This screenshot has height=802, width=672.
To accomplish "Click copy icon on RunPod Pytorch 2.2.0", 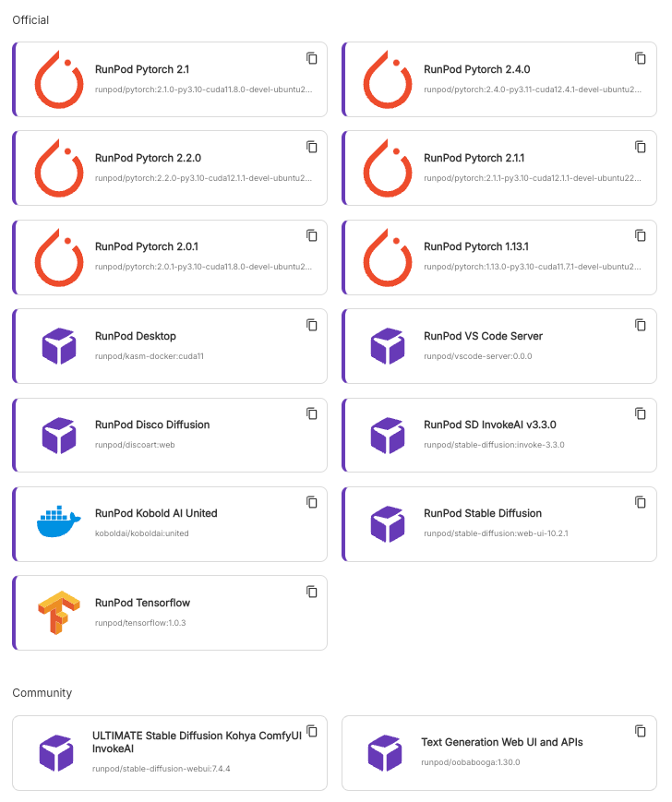I will pos(312,147).
